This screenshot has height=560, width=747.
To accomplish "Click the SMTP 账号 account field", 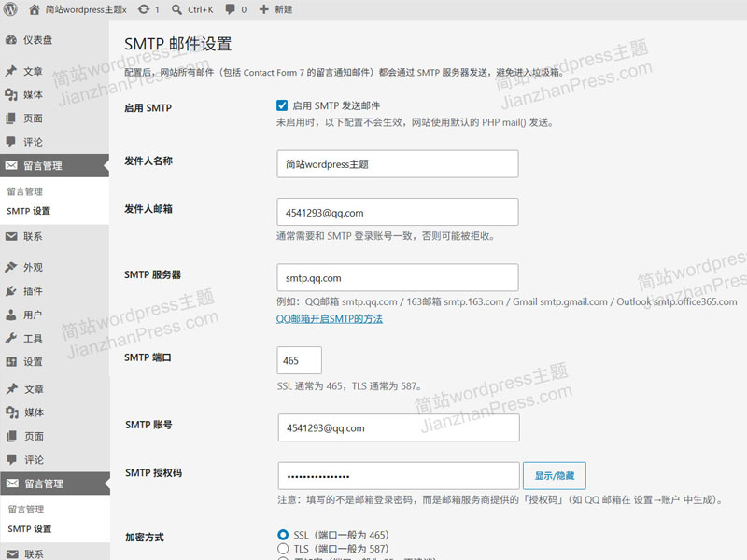I will [x=399, y=427].
